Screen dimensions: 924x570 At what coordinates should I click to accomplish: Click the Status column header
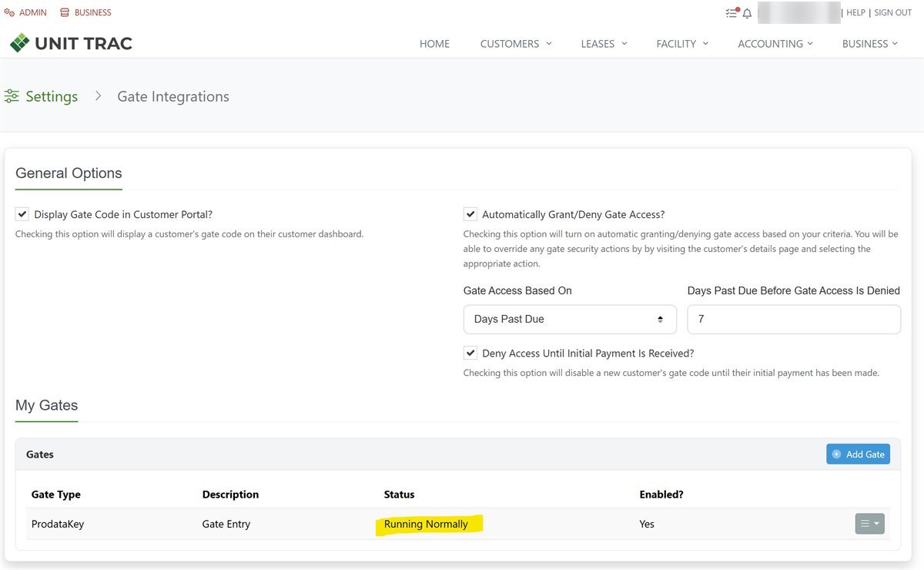coord(399,495)
